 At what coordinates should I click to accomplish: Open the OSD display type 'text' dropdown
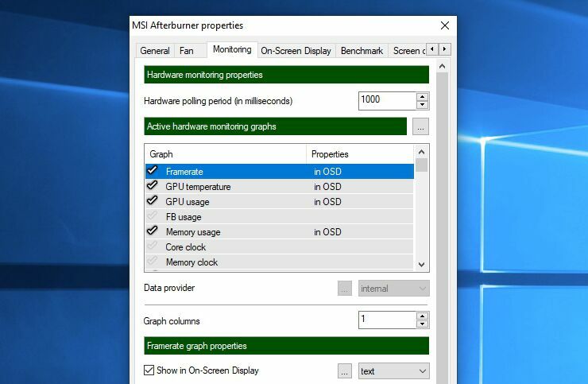point(394,370)
